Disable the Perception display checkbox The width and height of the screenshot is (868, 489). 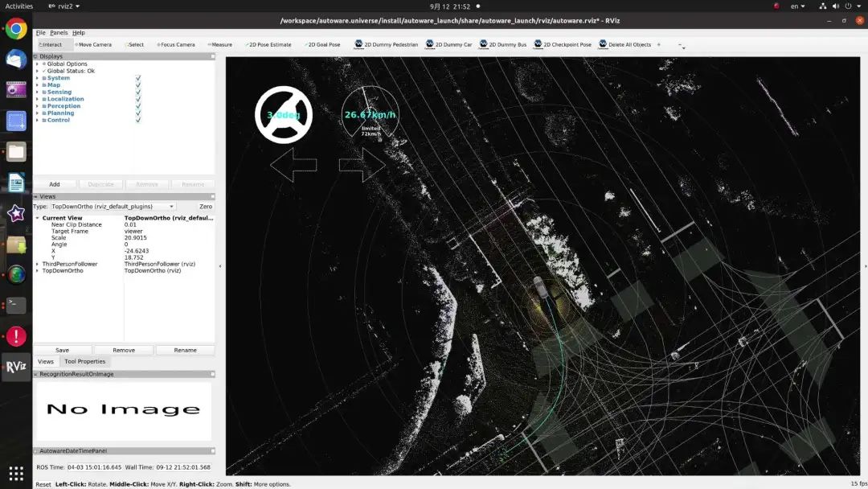[x=138, y=106]
